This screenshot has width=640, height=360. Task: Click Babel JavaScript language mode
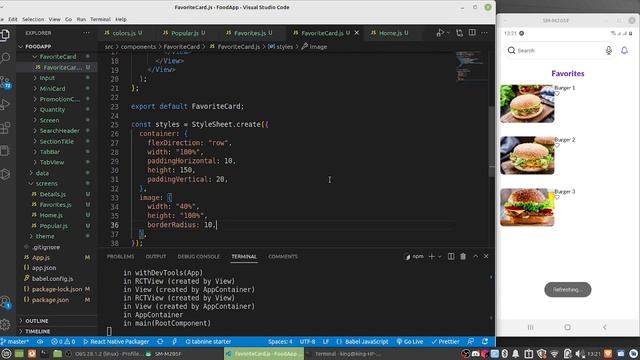click(x=362, y=341)
